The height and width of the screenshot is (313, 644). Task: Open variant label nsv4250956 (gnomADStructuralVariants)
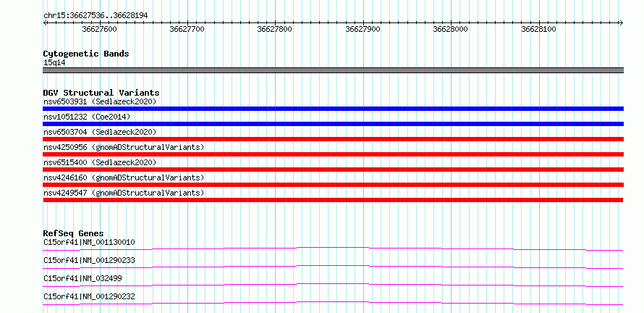(124, 147)
